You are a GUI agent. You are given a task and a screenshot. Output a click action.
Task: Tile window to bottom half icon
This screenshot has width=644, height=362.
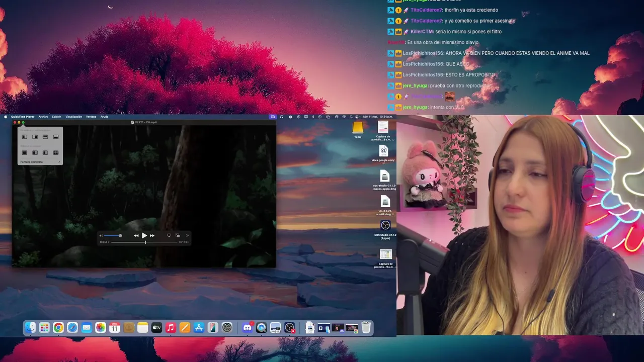[56, 137]
